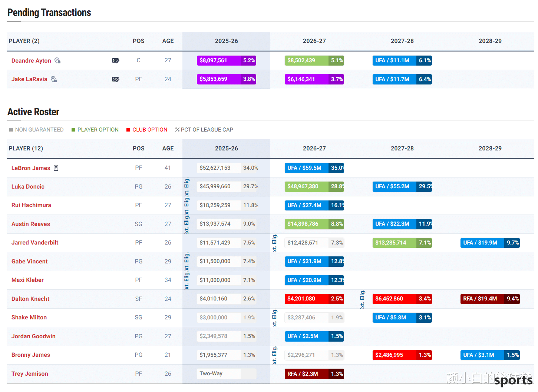Click Maxi Kleber's UFA / $20.9M cell

pos(314,280)
